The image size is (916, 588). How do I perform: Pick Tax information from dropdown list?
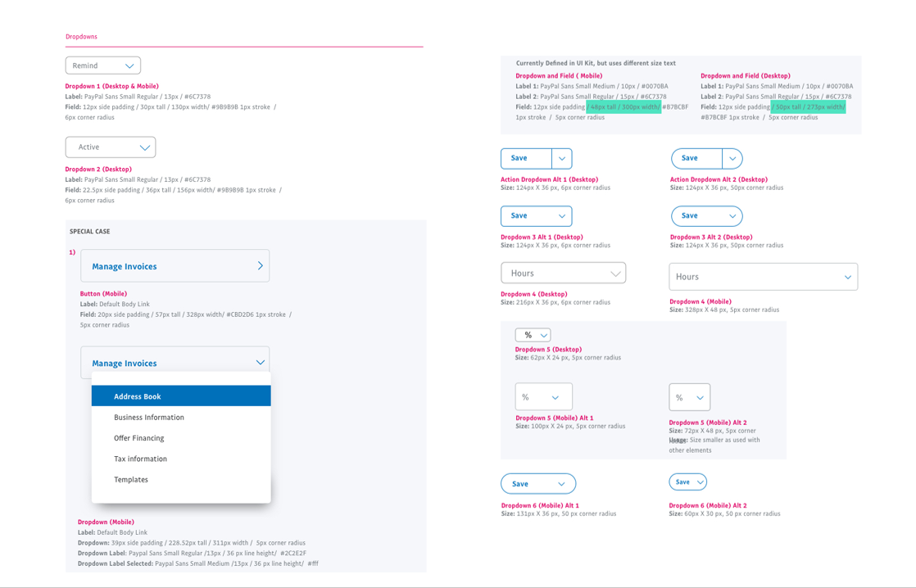pos(180,459)
